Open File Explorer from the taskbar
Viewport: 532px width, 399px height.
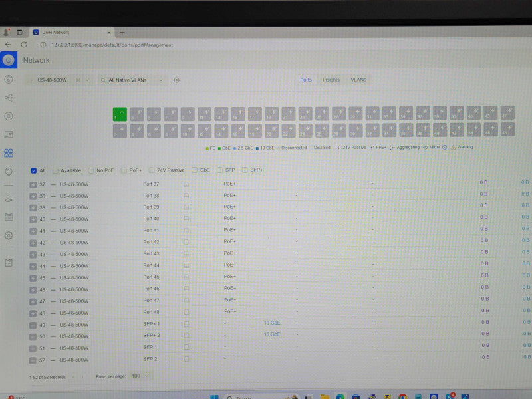tap(325, 396)
